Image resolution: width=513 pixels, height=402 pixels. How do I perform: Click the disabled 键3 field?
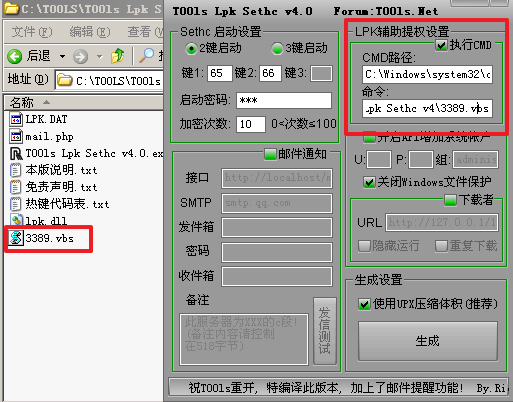point(321,73)
